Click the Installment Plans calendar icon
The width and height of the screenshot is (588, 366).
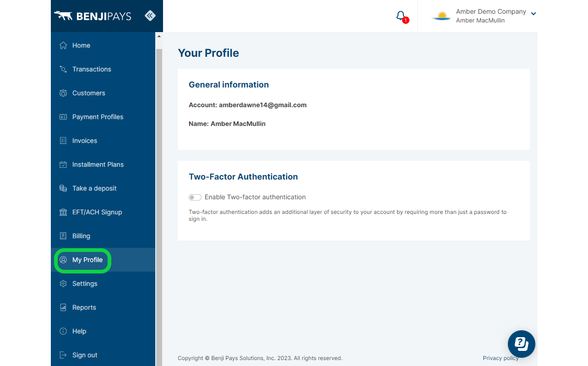coord(63,164)
